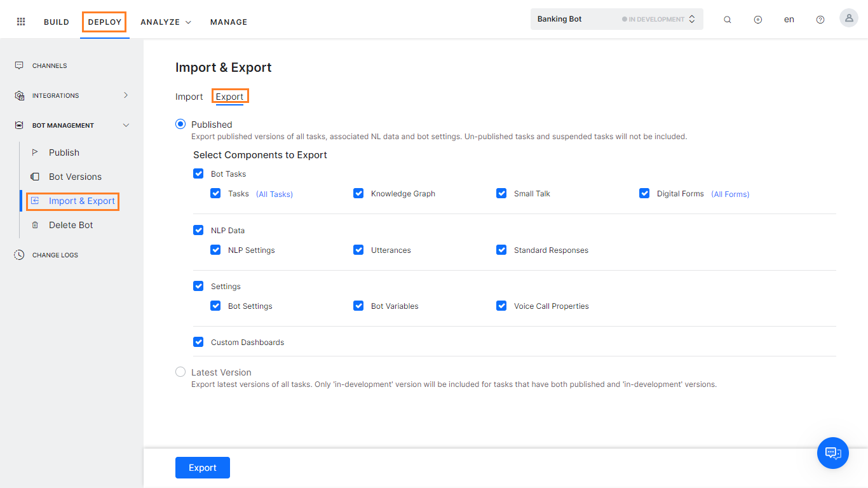Open the help question mark menu
Screen dimensions: 868x488
tap(820, 19)
